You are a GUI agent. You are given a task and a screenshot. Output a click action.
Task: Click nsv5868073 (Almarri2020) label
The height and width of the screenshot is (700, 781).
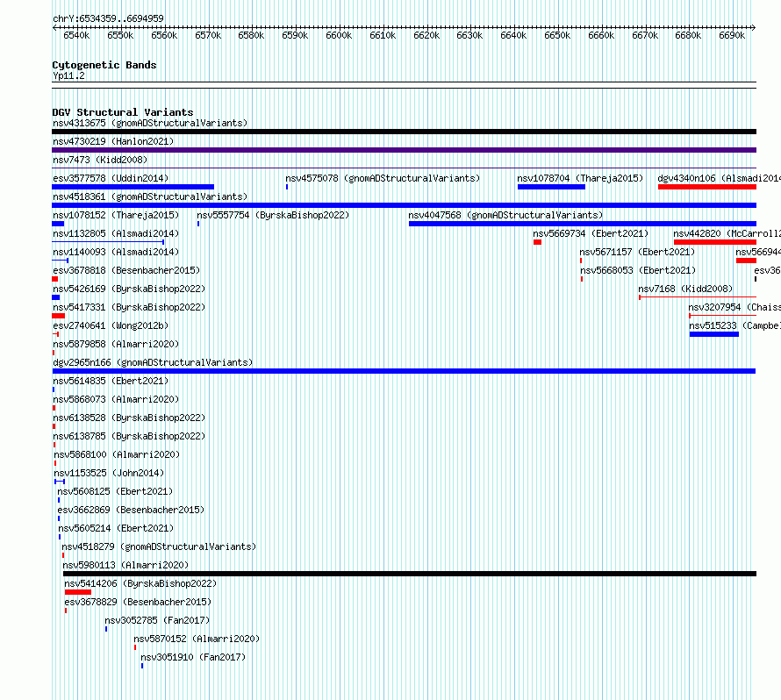pos(116,399)
